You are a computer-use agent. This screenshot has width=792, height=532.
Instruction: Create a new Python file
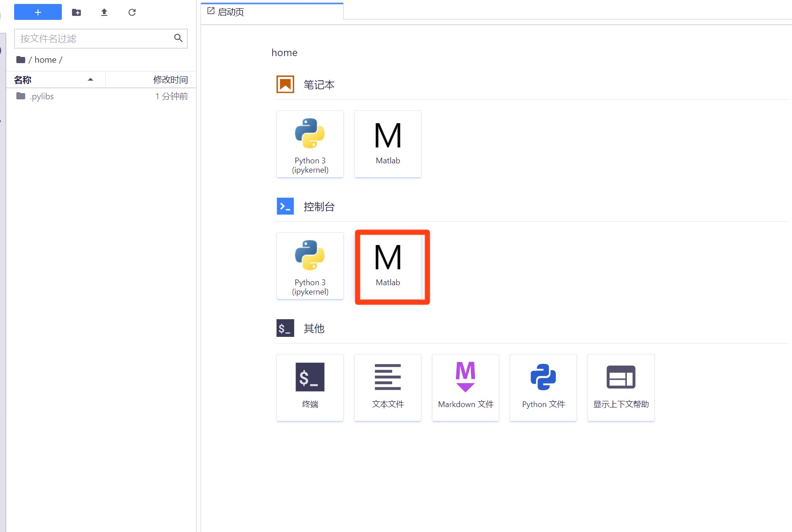click(x=543, y=388)
